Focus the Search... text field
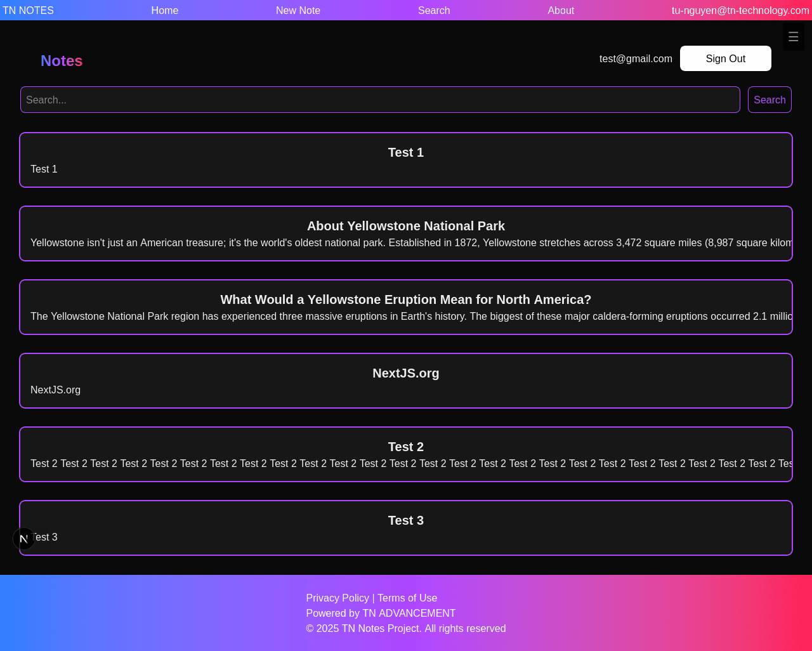The width and height of the screenshot is (812, 651). point(380,100)
